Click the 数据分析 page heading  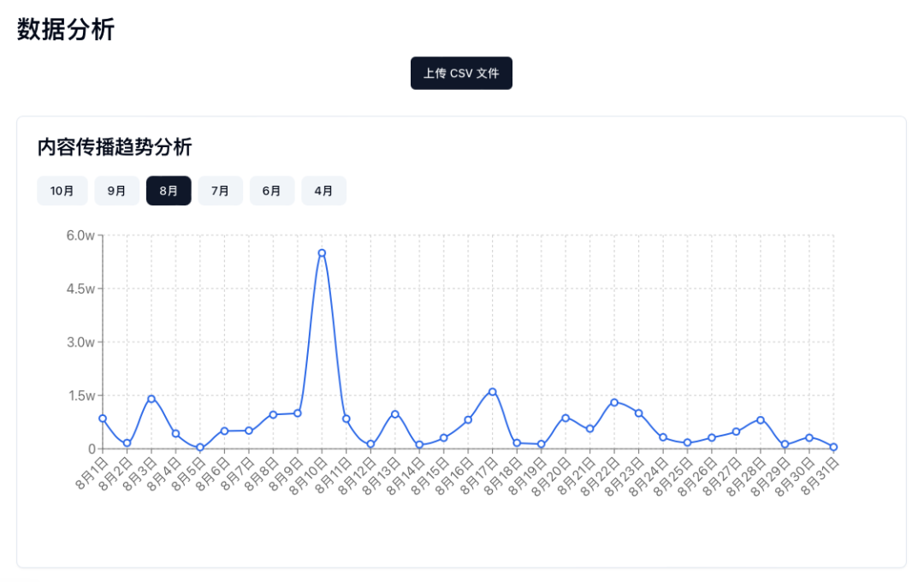point(66,29)
